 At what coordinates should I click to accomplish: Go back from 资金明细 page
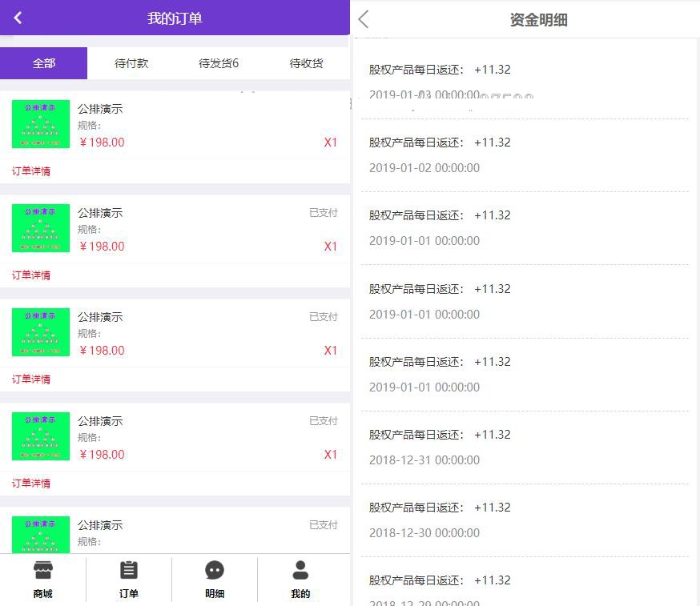[x=364, y=19]
